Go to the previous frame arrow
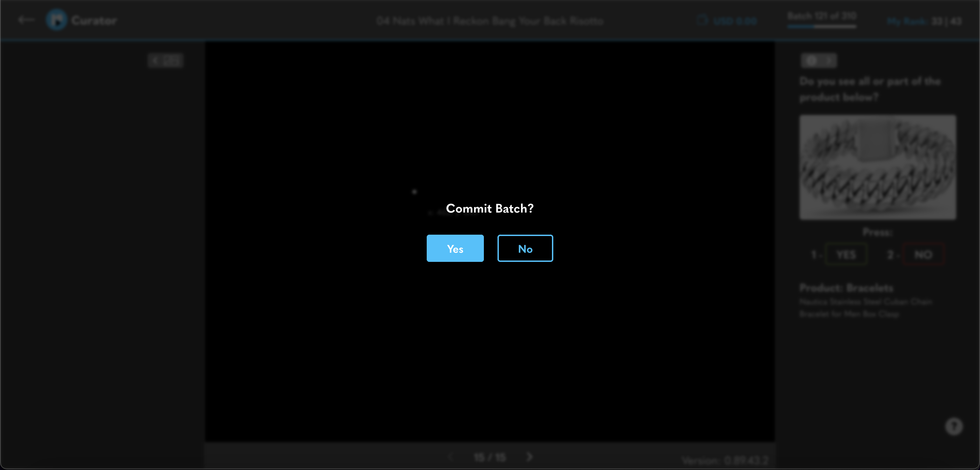Screen dimensions: 980x470 [451, 457]
